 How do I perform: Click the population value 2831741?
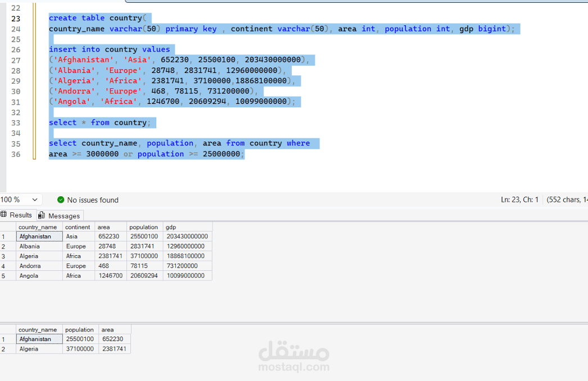144,246
